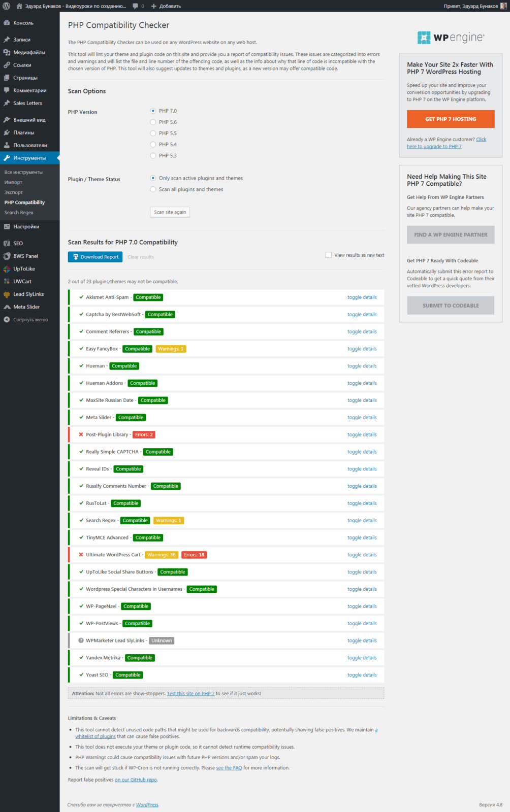510x812 pixels.
Task: Open Привет, Эдуард Бунаков account menu
Action: click(475, 6)
